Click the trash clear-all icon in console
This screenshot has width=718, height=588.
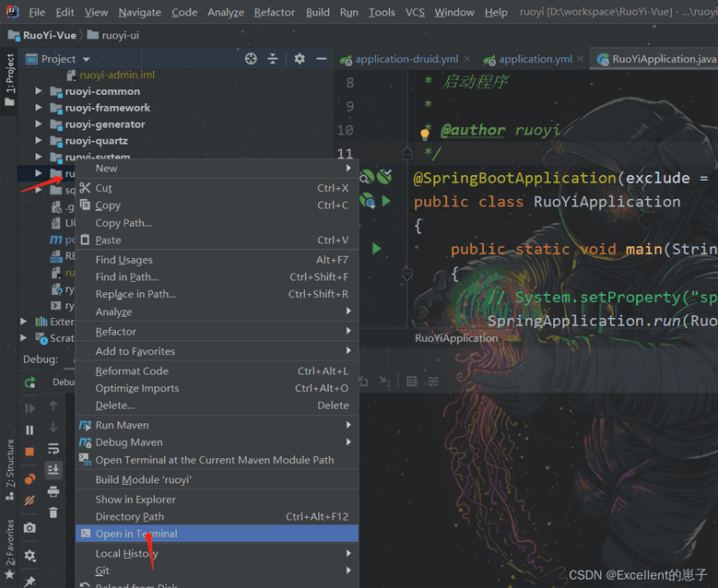coord(53,512)
